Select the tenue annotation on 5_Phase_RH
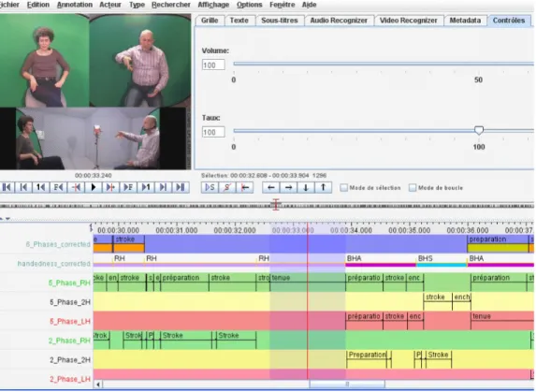 tap(308, 282)
